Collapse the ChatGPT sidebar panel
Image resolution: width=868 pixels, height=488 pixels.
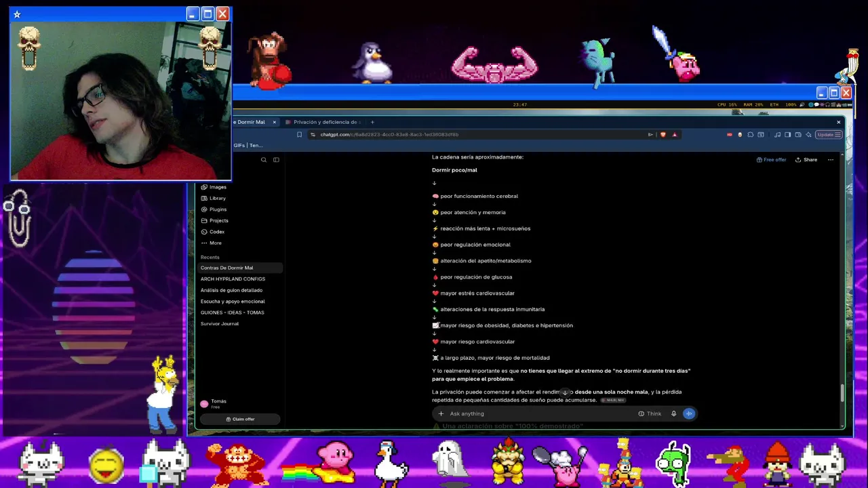276,160
